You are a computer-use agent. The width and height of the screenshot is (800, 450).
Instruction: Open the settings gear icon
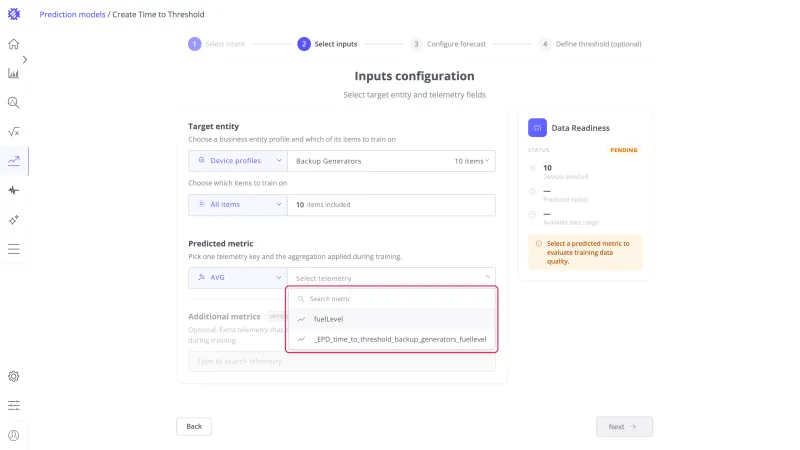(14, 377)
